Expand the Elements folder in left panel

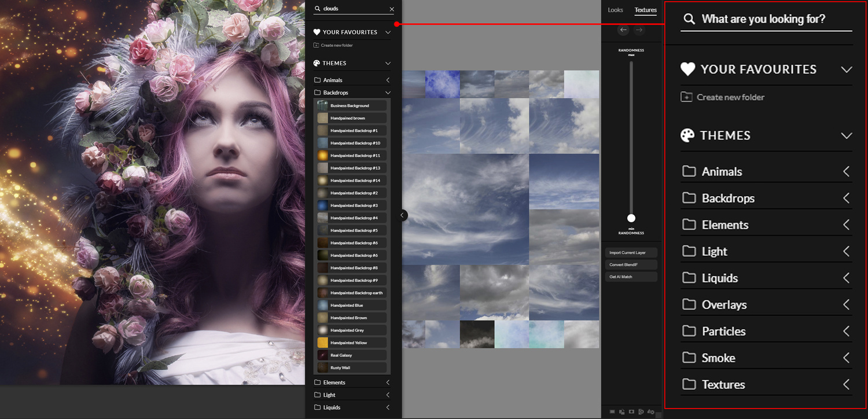(x=388, y=383)
